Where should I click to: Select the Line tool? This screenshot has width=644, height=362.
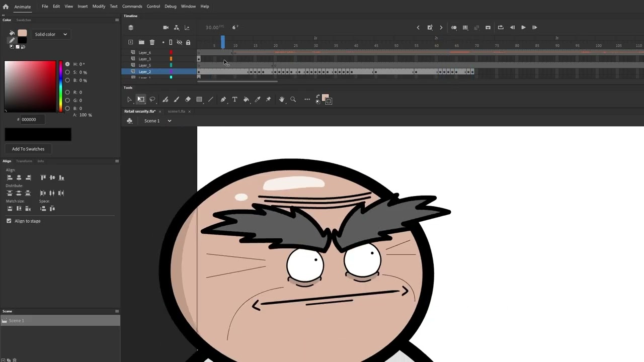[211, 100]
